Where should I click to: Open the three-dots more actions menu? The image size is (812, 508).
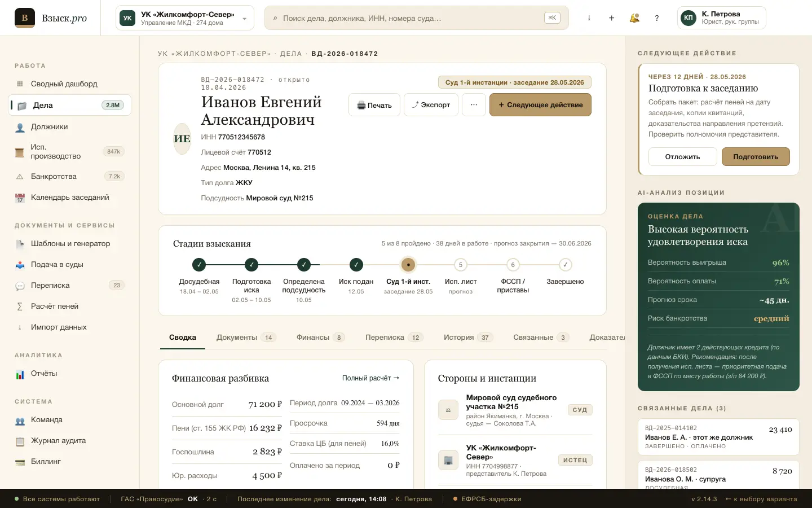474,105
